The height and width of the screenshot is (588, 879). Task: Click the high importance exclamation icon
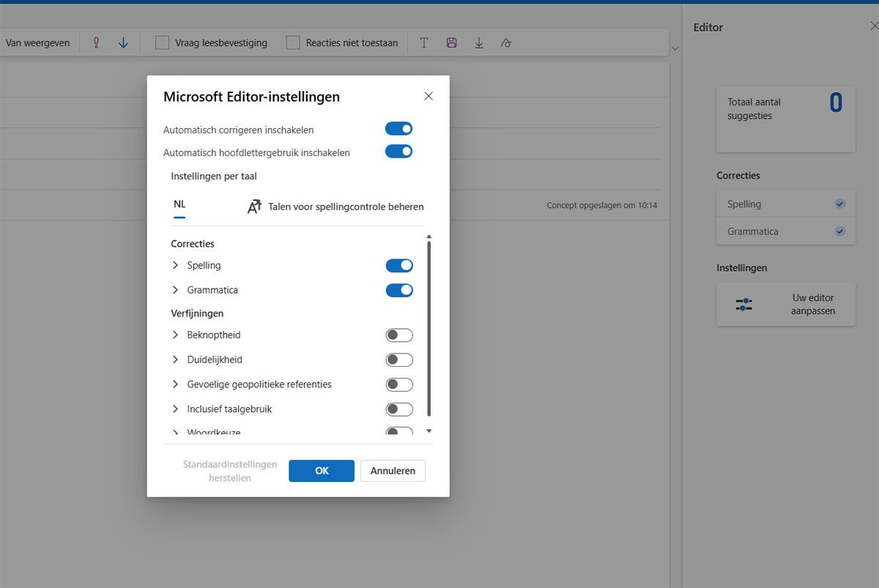96,42
